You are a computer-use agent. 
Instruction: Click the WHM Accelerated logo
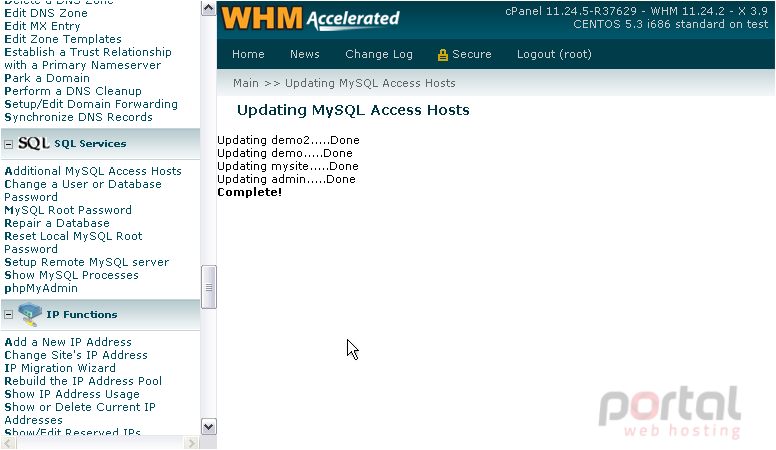click(310, 18)
